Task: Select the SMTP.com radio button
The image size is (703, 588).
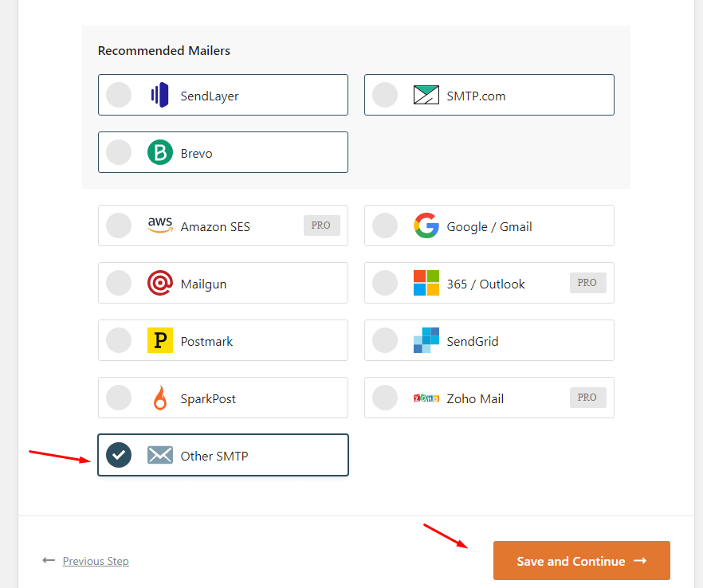Action: pos(385,95)
